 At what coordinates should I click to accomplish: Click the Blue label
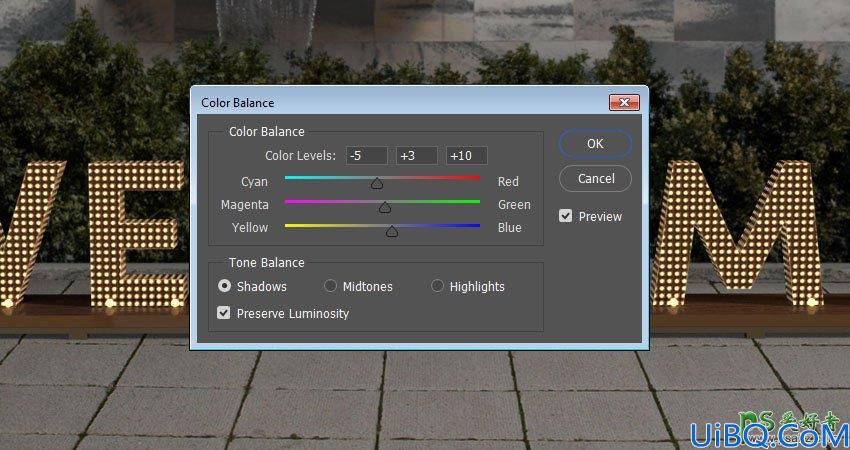[x=510, y=228]
